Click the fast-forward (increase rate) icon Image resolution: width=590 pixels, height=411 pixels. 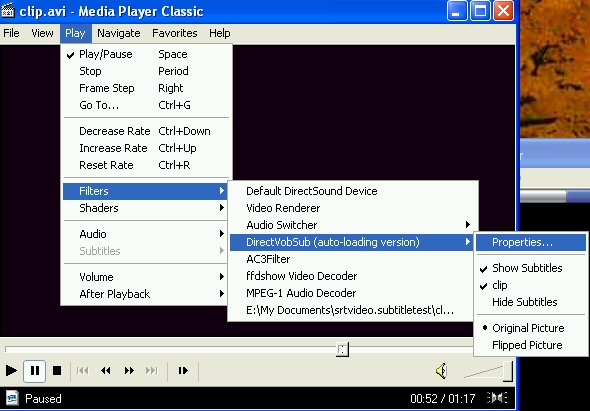pos(129,371)
